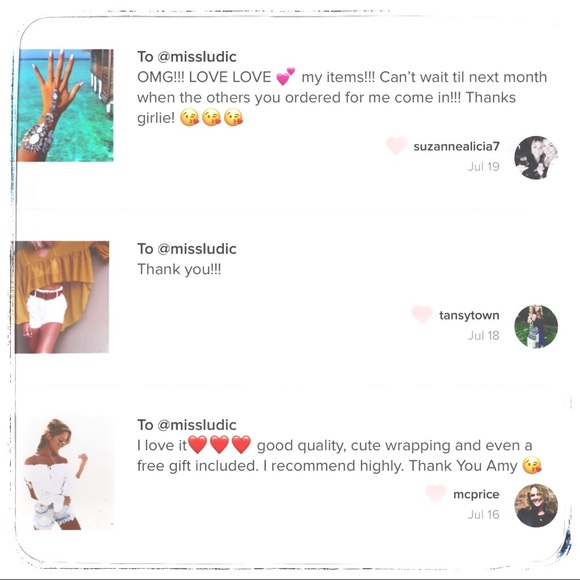Visit the suzannealicia7 username link
580x580 pixels.
pos(456,146)
